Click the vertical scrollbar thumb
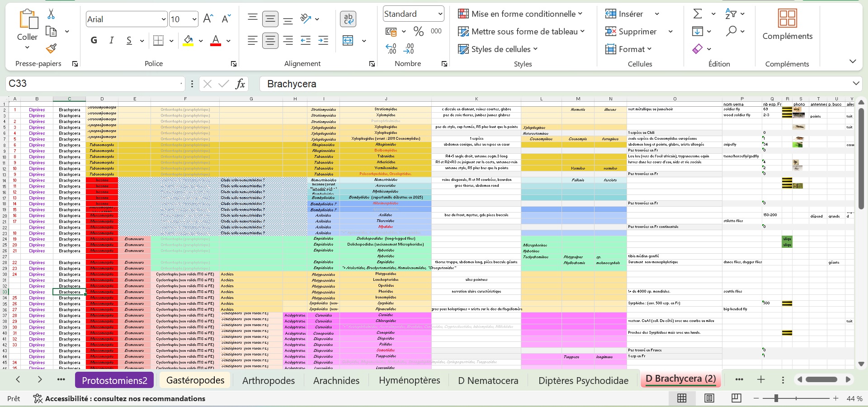868x407 pixels. tap(861, 158)
